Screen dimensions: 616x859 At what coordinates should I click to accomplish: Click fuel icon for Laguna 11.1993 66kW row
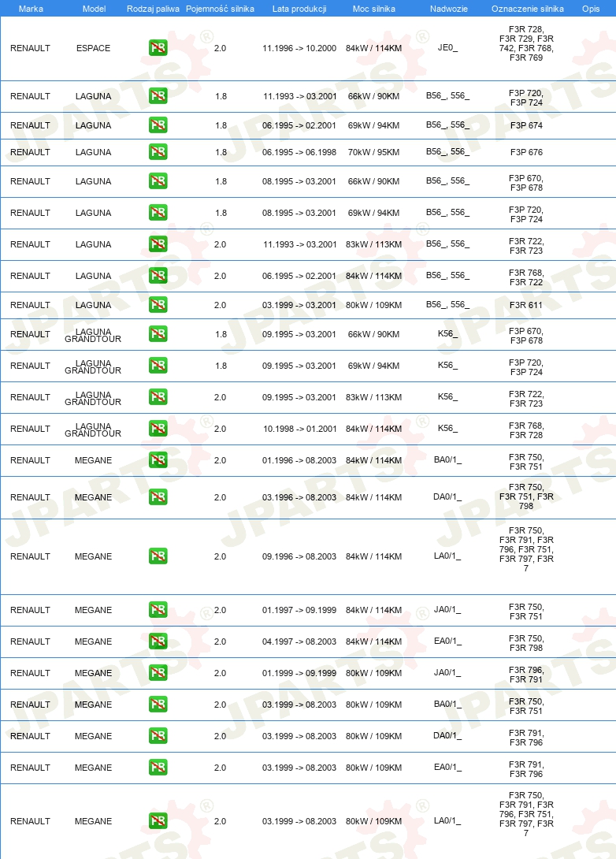tap(158, 96)
